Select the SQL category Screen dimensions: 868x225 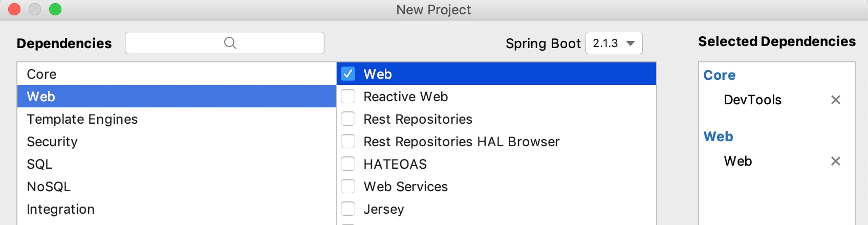pyautogui.click(x=39, y=164)
